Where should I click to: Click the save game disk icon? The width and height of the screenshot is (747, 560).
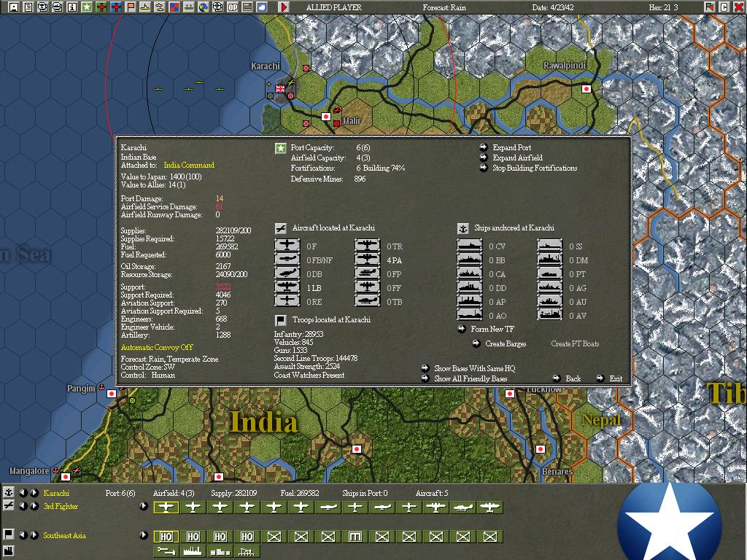14,7
